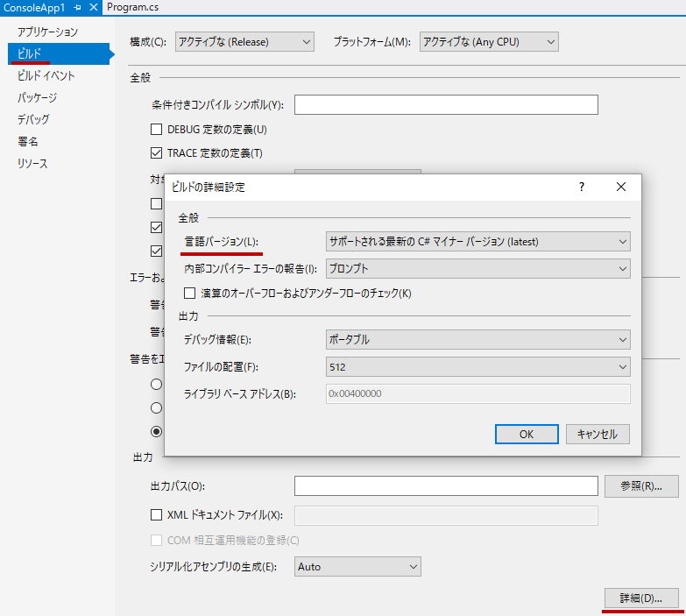The height and width of the screenshot is (616, 686).
Task: Enable the XML ドキュメント ファイル checkbox
Action: pyautogui.click(x=156, y=515)
